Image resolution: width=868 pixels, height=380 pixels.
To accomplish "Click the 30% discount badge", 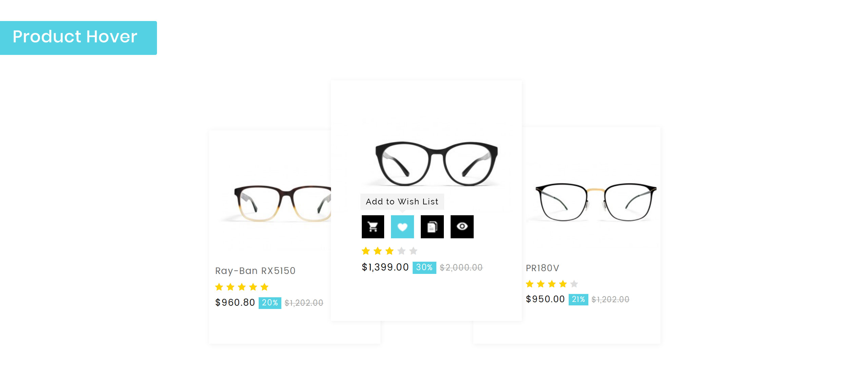I will click(424, 267).
